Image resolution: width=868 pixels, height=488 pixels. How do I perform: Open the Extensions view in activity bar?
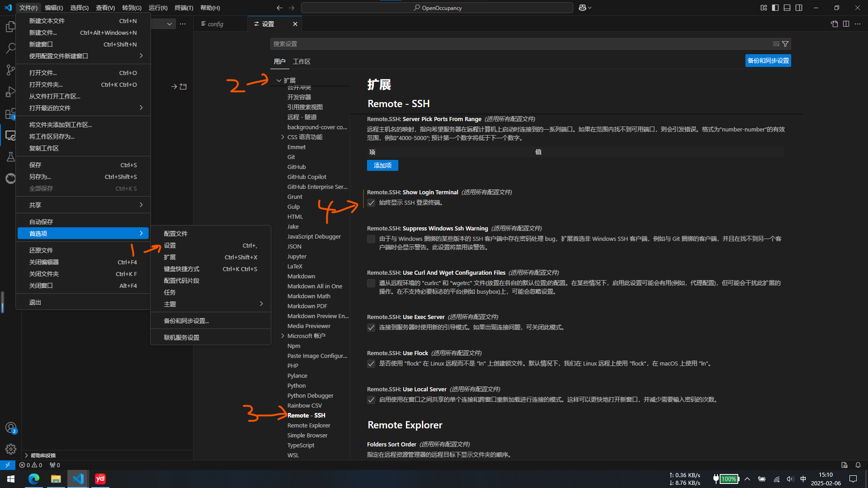coord(10,114)
